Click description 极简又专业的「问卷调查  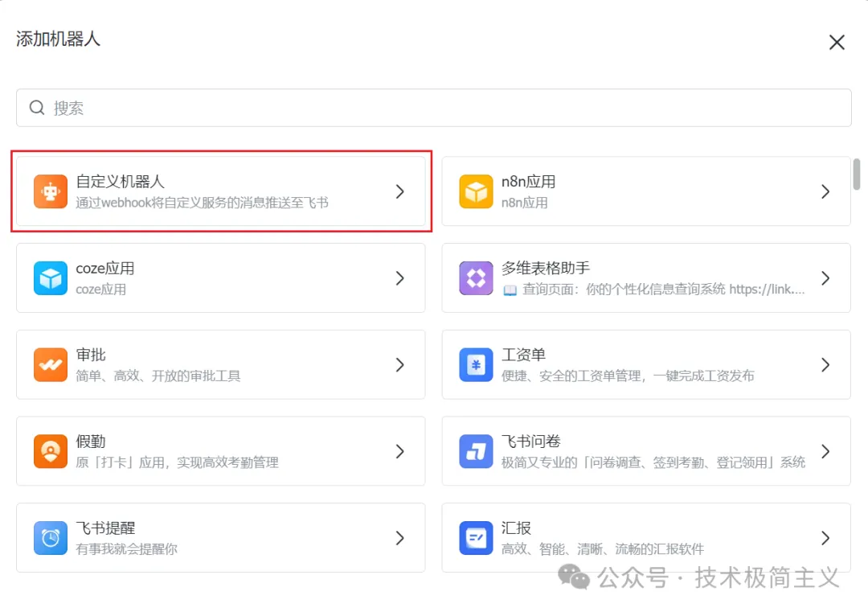point(571,462)
